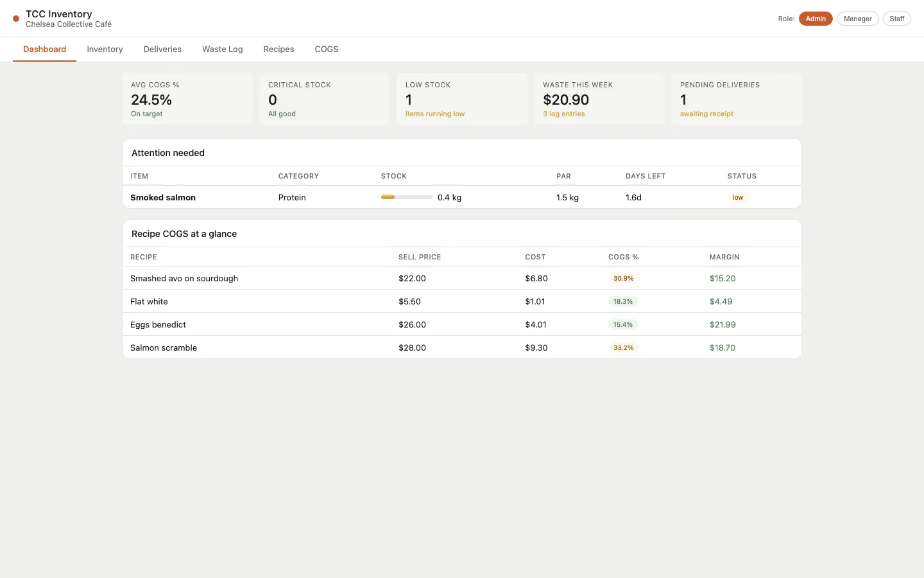
Task: Go to the Inventory tab
Action: (x=105, y=49)
